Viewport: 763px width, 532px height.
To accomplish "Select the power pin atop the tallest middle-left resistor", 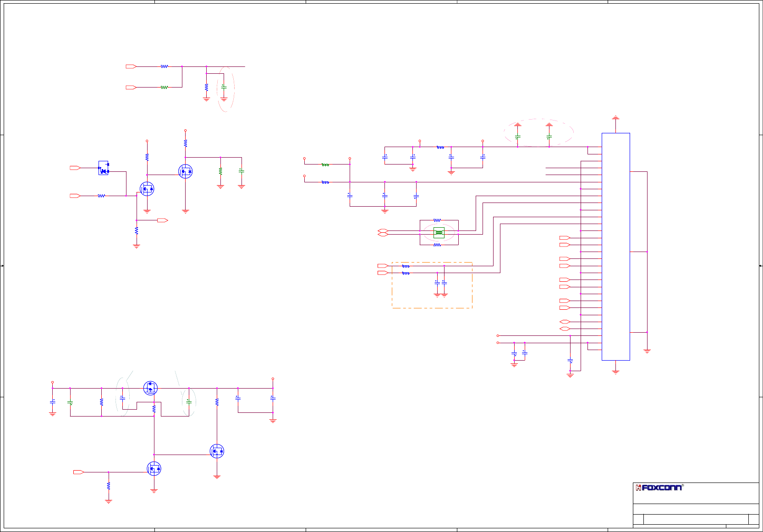I will pos(185,131).
